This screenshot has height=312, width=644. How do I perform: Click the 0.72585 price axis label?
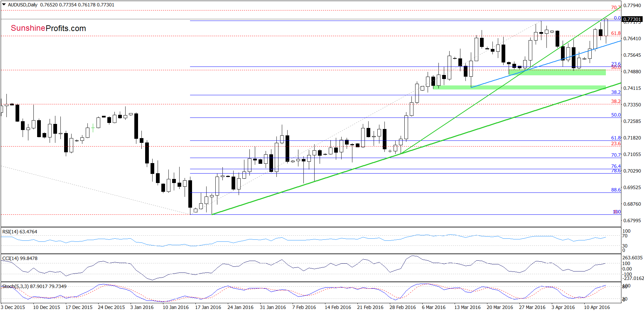coord(632,121)
